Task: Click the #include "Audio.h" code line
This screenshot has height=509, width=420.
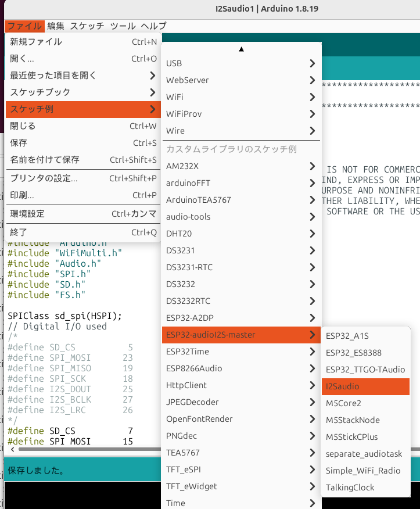Action: pyautogui.click(x=54, y=264)
